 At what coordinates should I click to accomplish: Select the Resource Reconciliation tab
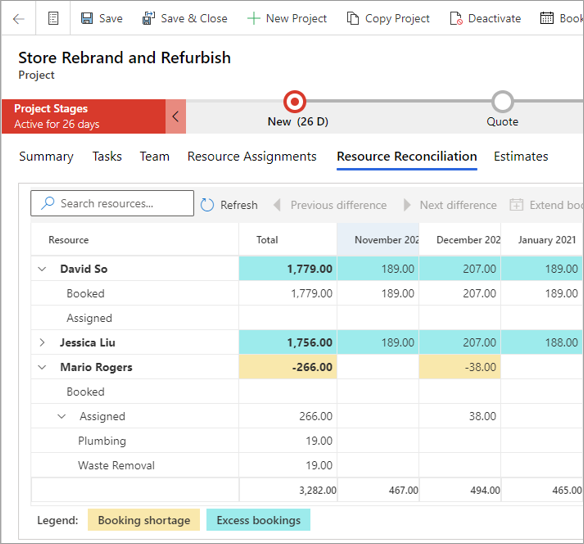point(407,156)
